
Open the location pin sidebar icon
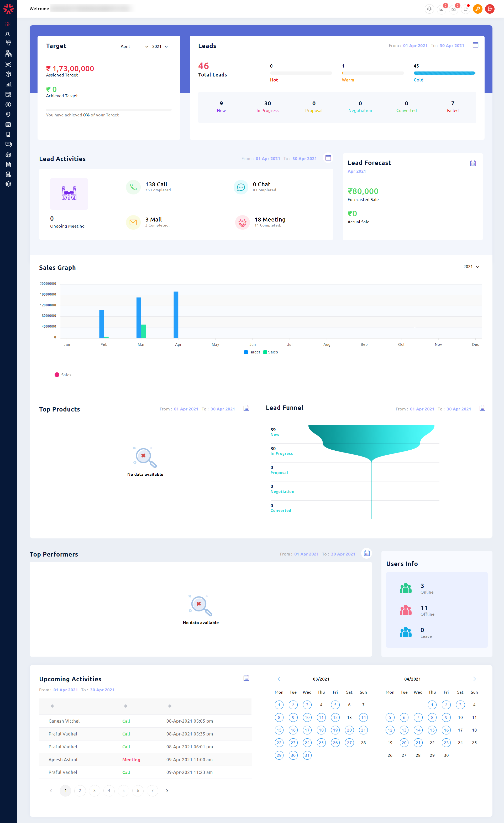tap(8, 115)
